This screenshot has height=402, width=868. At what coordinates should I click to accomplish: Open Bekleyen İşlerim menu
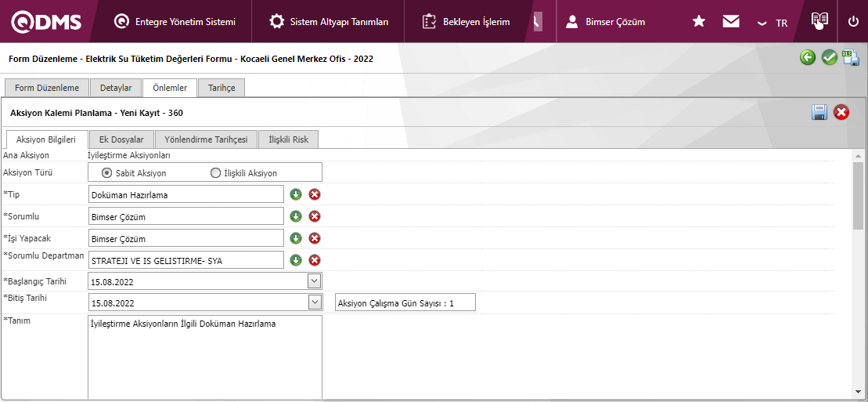pyautogui.click(x=466, y=21)
